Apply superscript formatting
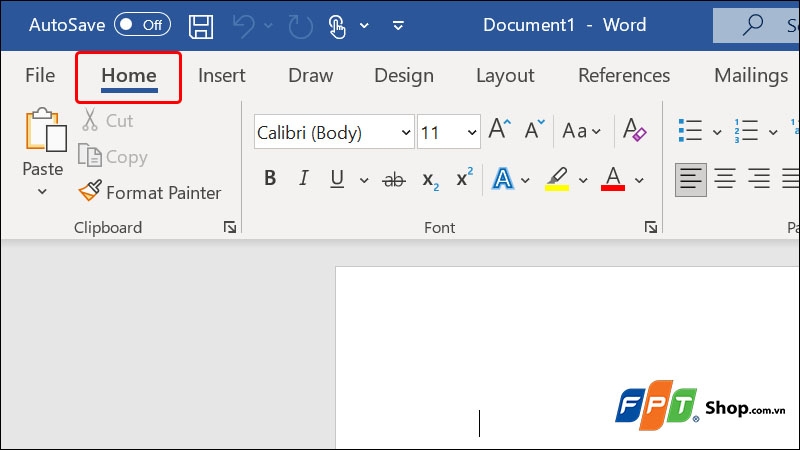The height and width of the screenshot is (450, 800). [x=464, y=180]
